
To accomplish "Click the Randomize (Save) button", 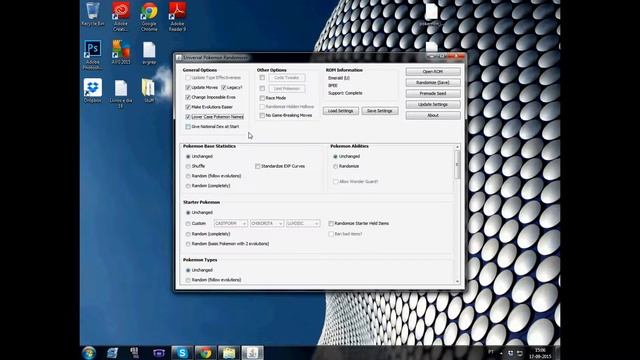I will pyautogui.click(x=433, y=82).
